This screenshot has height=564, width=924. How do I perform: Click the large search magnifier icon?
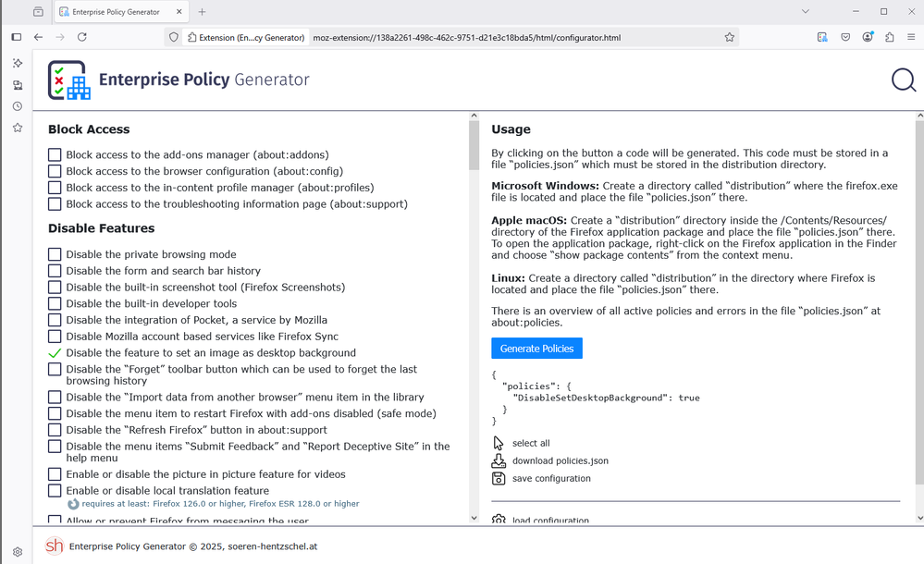903,80
